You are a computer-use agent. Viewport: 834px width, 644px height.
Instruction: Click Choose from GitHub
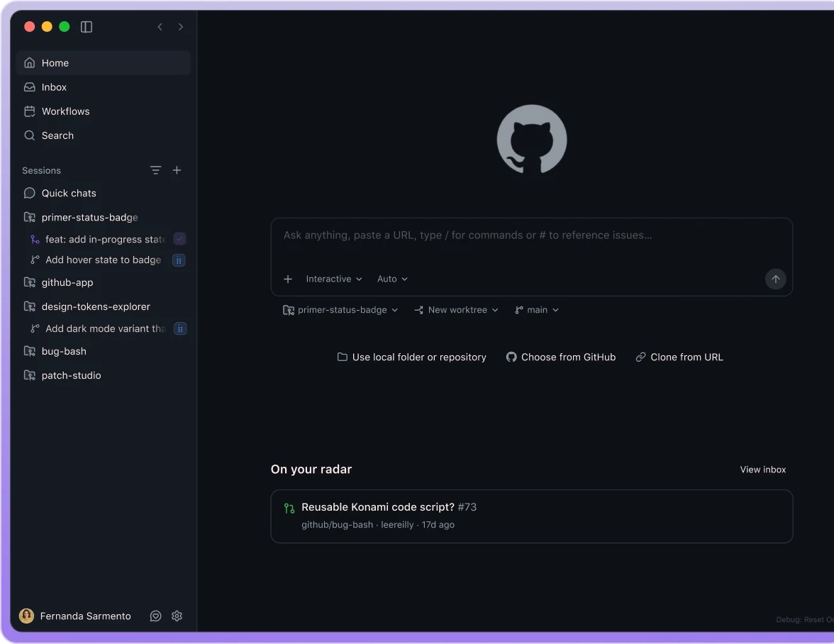pyautogui.click(x=560, y=357)
